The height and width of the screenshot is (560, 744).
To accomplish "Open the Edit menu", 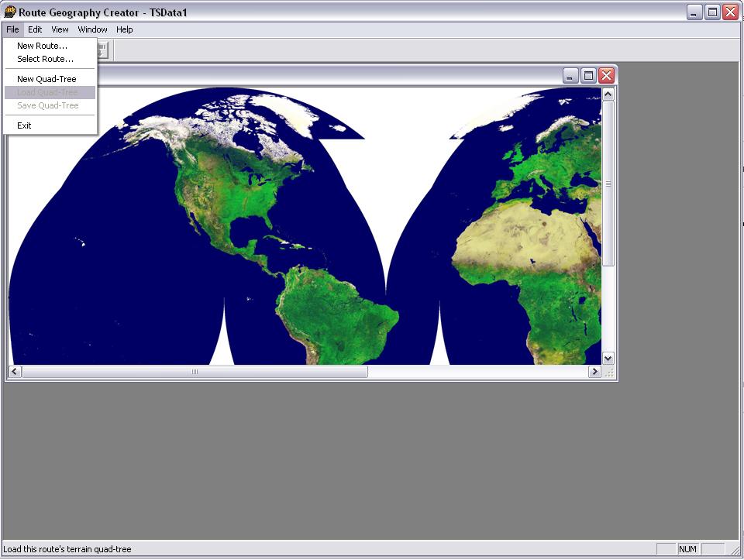I will coord(35,29).
